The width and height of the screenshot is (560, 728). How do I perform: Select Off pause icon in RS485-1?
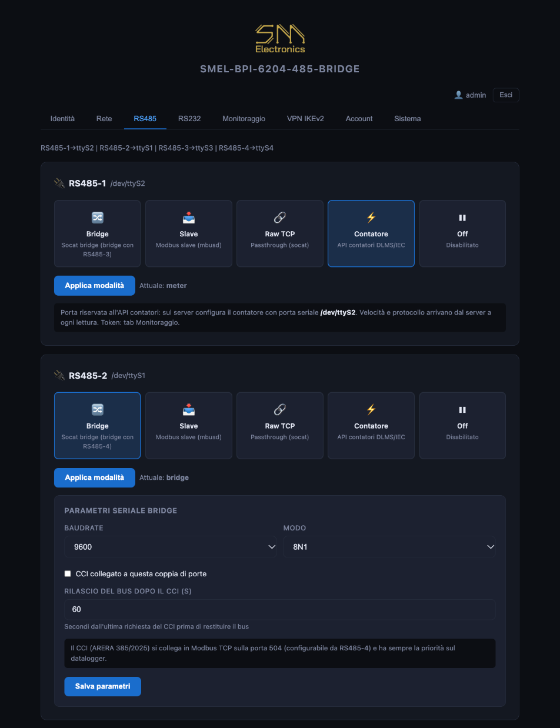(x=462, y=218)
